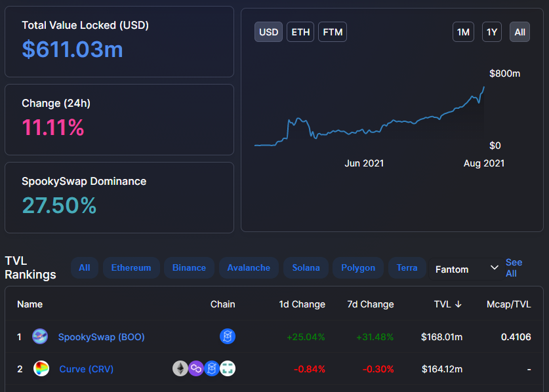Screen dimensions: 549x392
Task: Click Ethereum chain icon in Curve row
Action: pos(180,368)
